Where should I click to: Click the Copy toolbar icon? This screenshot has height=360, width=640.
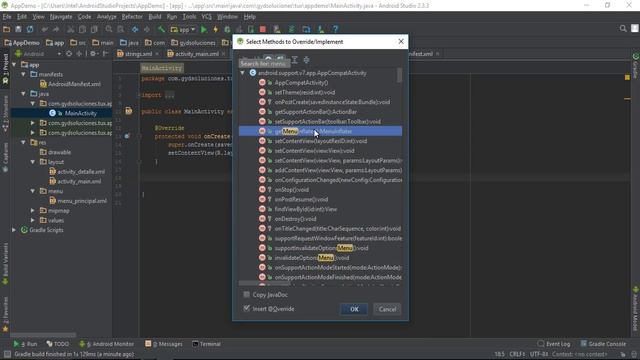point(82,29)
